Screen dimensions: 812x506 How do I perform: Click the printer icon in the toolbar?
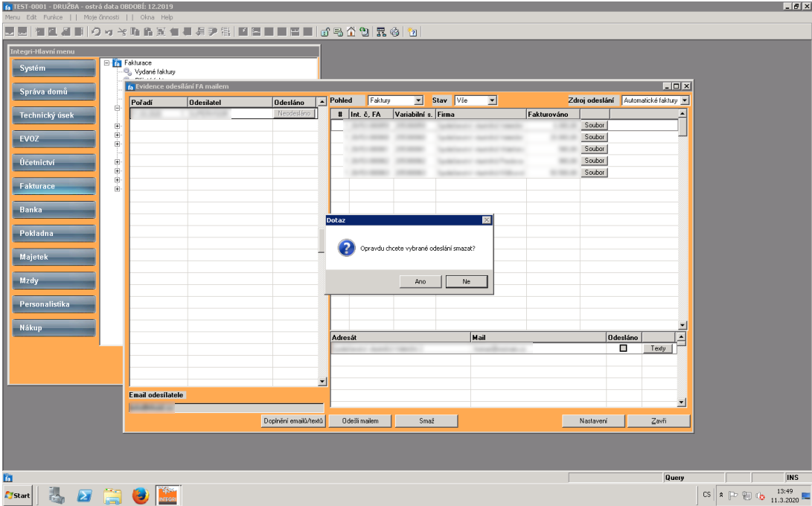(x=394, y=31)
